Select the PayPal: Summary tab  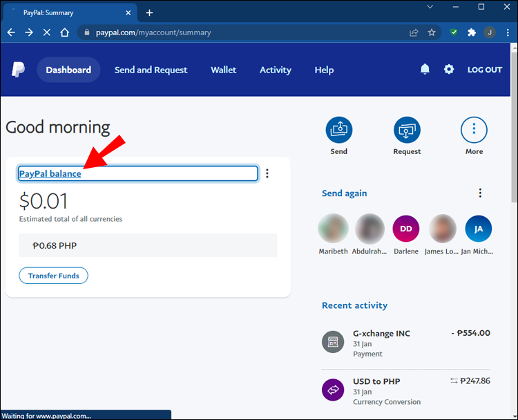(x=70, y=12)
